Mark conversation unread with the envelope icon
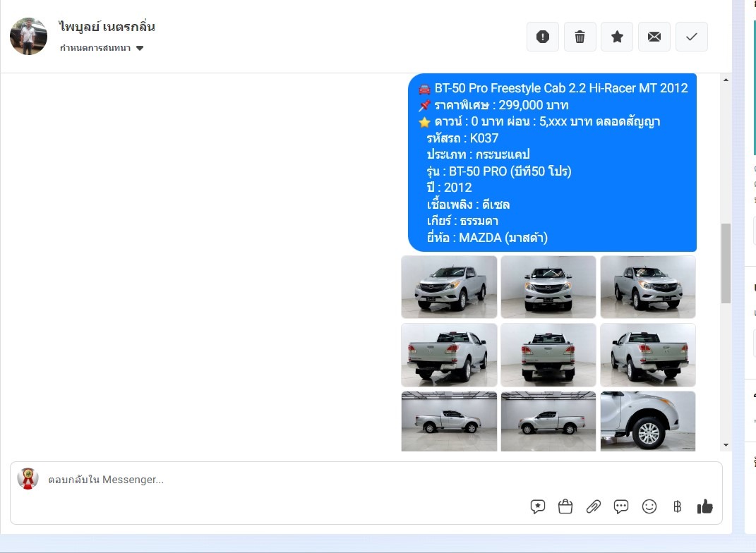Image resolution: width=756 pixels, height=553 pixels. point(654,37)
